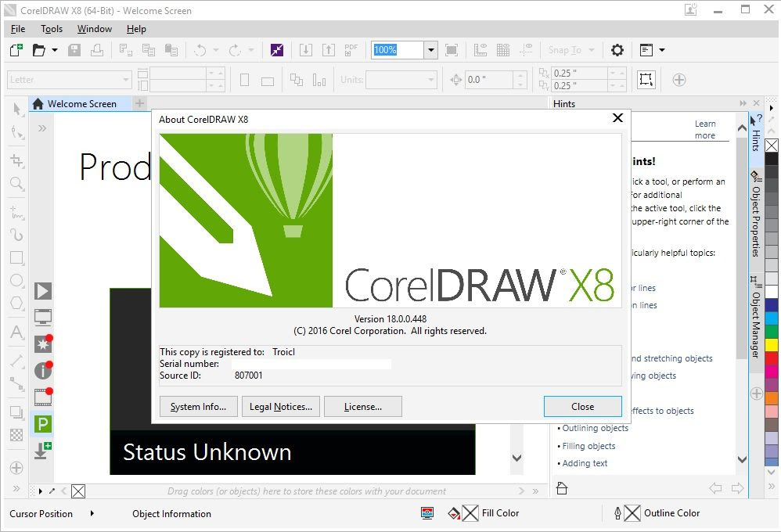Select the Polygon tool
The width and height of the screenshot is (781, 532).
[x=17, y=303]
